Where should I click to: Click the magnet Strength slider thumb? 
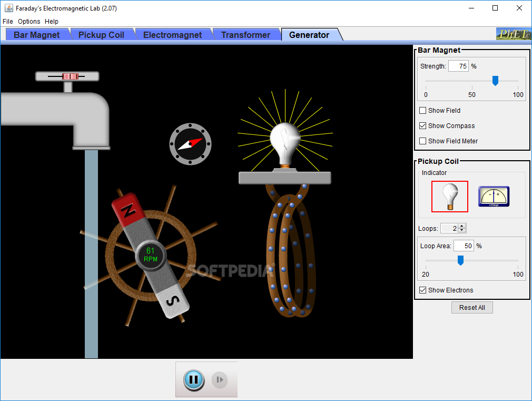pyautogui.click(x=495, y=81)
